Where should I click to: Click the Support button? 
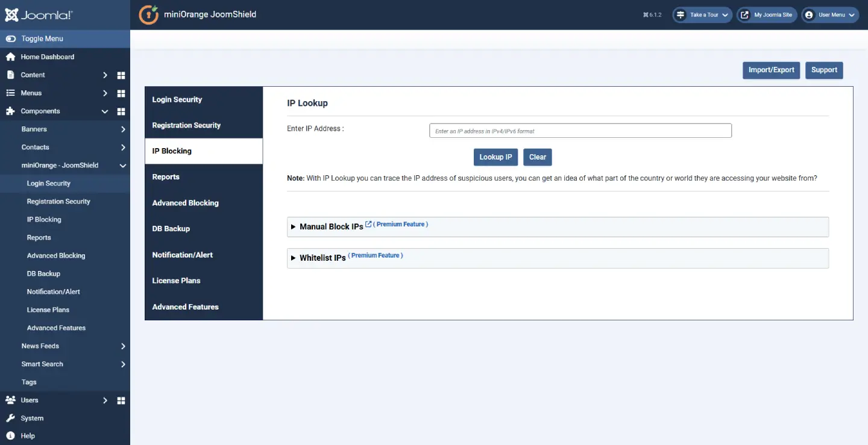click(824, 70)
